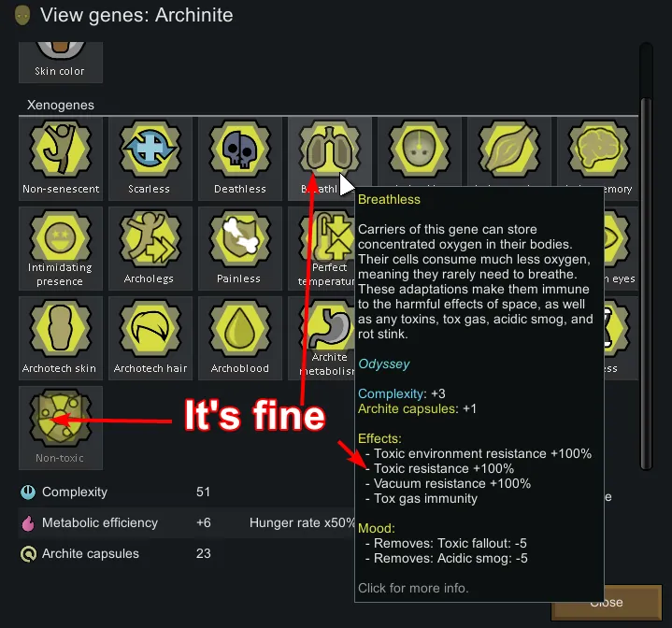
Task: Click the face gene icon next to Breathless
Action: click(419, 150)
